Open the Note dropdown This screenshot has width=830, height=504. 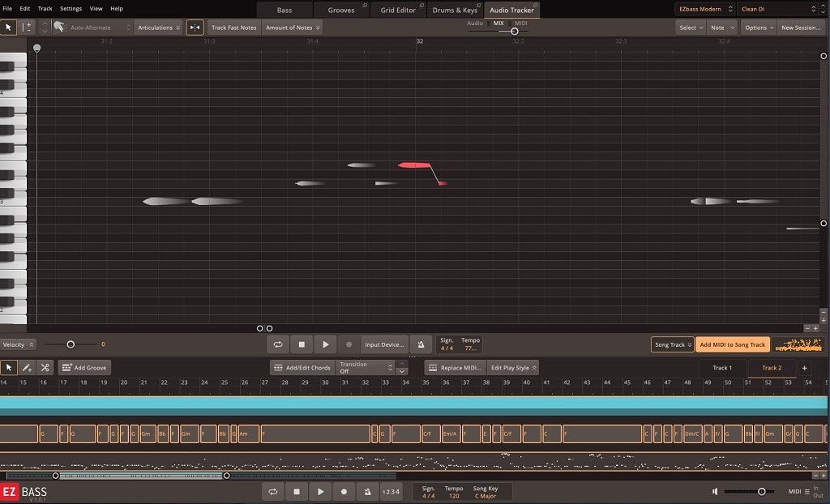[722, 28]
